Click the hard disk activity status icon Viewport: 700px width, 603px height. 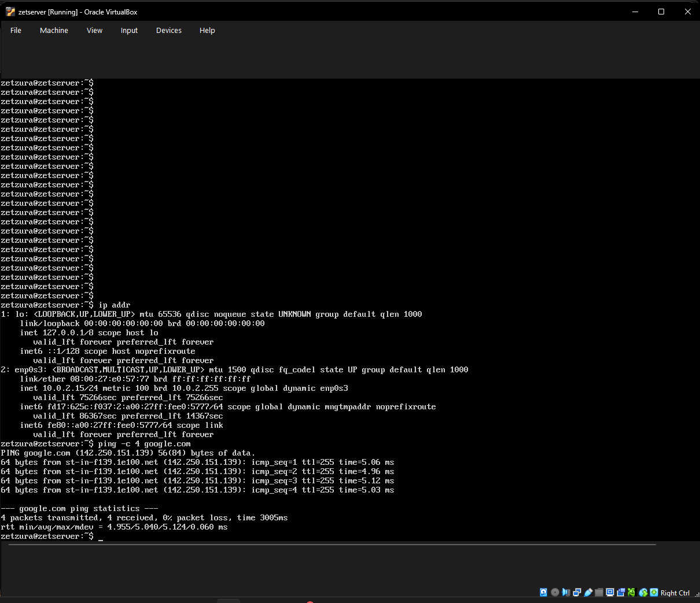[x=543, y=592]
